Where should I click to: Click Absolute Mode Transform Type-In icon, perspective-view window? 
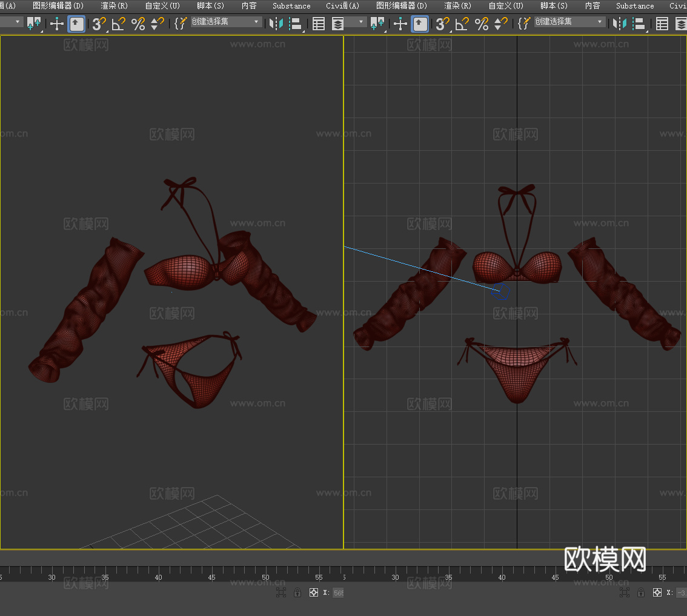314,592
